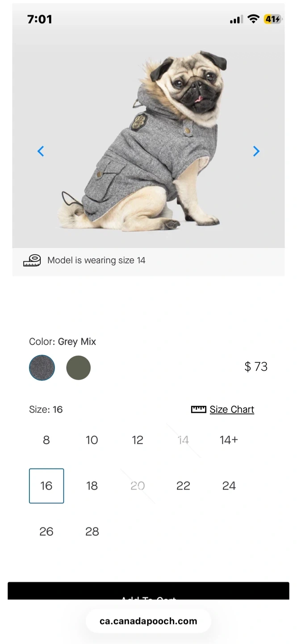297x644 pixels.
Task: Select the Grey Mix color swatch
Action: pos(42,368)
